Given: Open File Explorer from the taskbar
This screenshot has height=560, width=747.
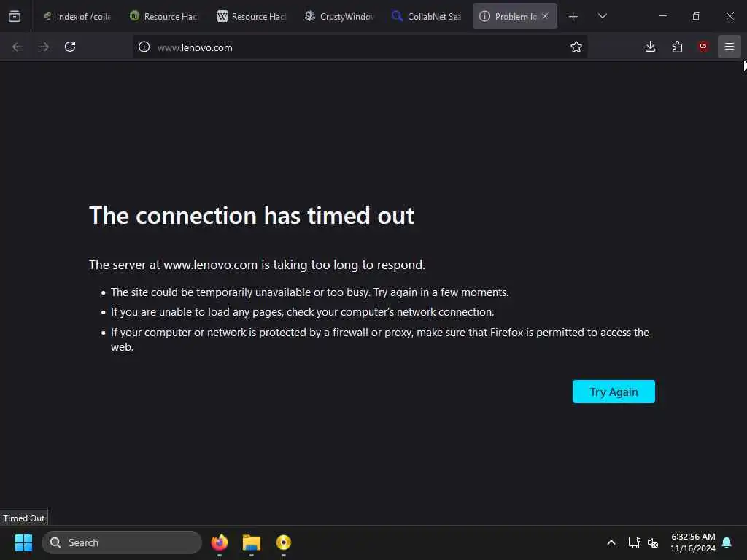Looking at the screenshot, I should 252,542.
